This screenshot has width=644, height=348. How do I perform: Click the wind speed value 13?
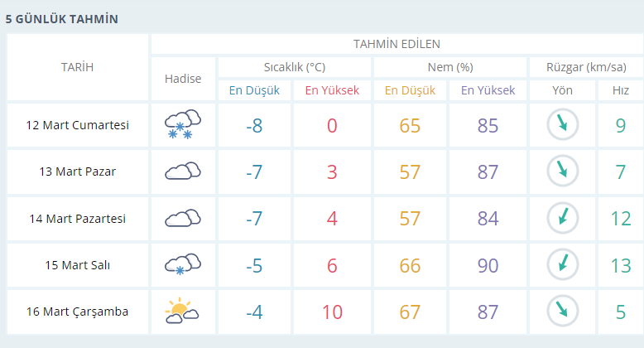pyautogui.click(x=621, y=266)
